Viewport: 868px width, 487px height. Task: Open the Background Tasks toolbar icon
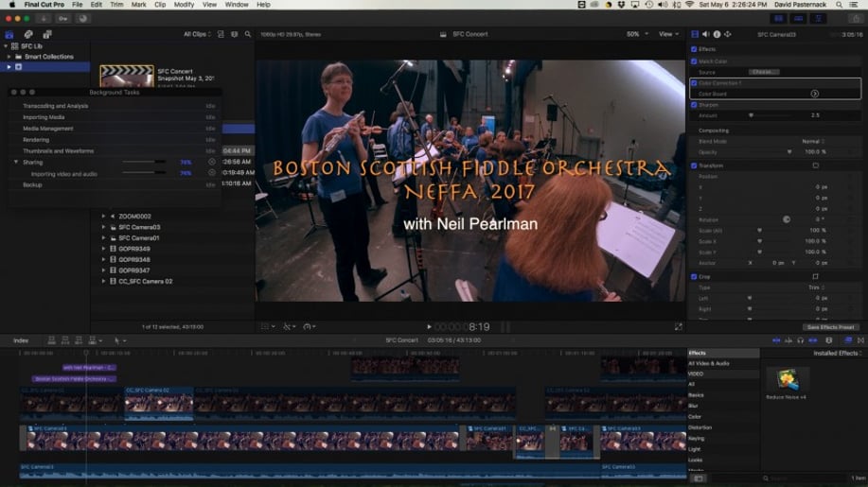point(83,18)
